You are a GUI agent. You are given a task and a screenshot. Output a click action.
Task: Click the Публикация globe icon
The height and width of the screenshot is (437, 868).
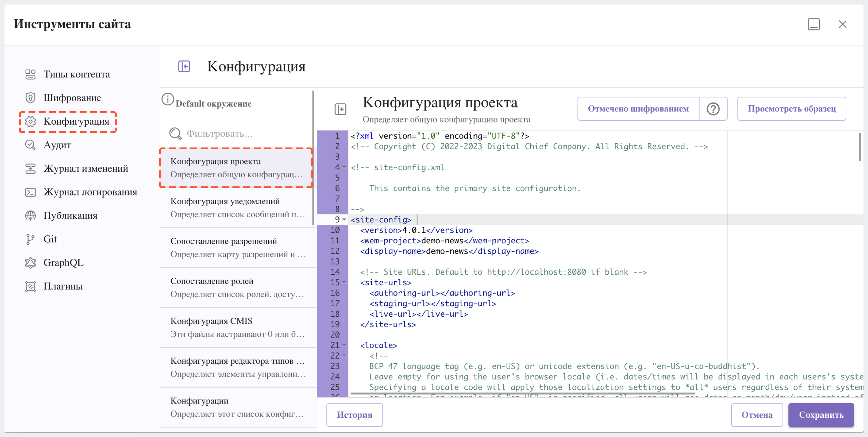coord(30,216)
